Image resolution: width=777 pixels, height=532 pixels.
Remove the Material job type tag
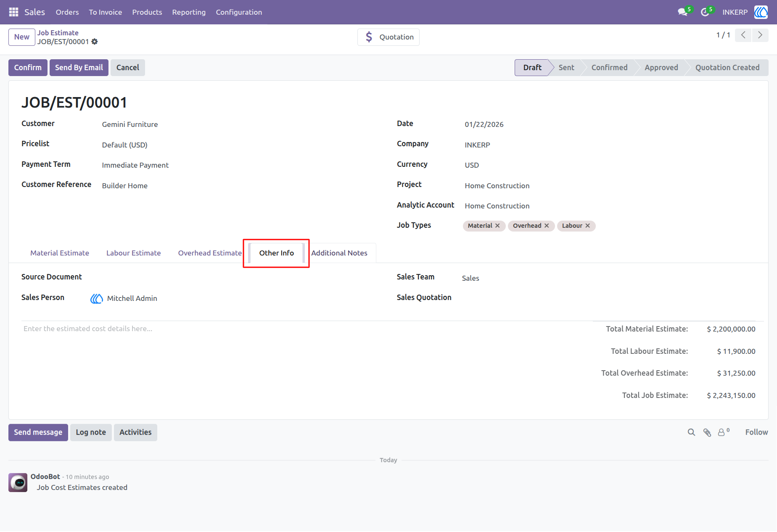click(497, 226)
